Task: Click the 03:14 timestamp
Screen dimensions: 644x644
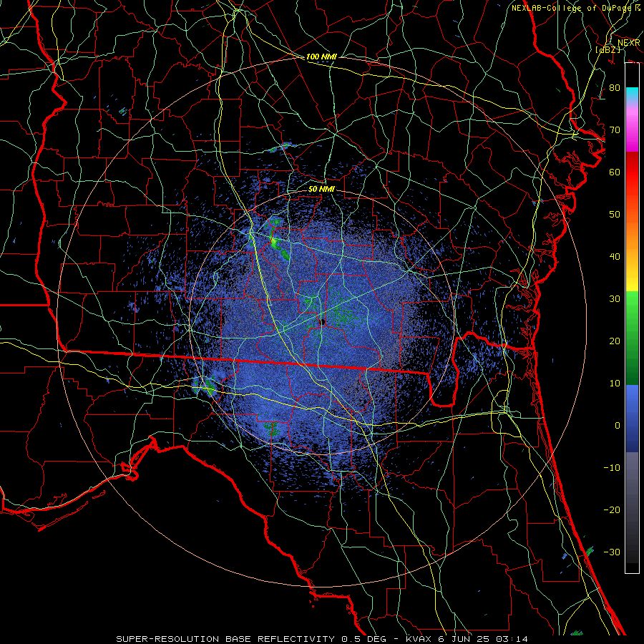Action: click(512, 639)
